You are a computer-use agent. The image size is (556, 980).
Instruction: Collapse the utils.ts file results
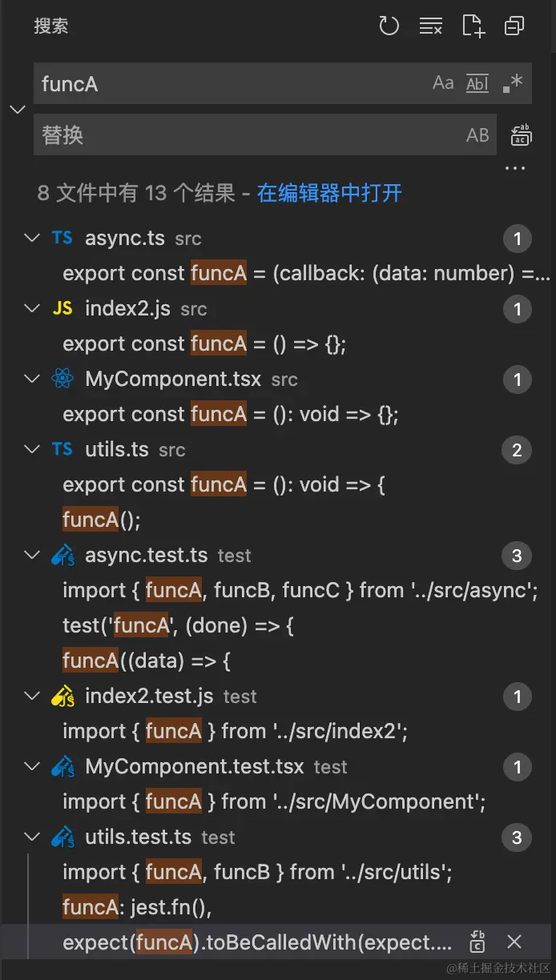click(32, 449)
